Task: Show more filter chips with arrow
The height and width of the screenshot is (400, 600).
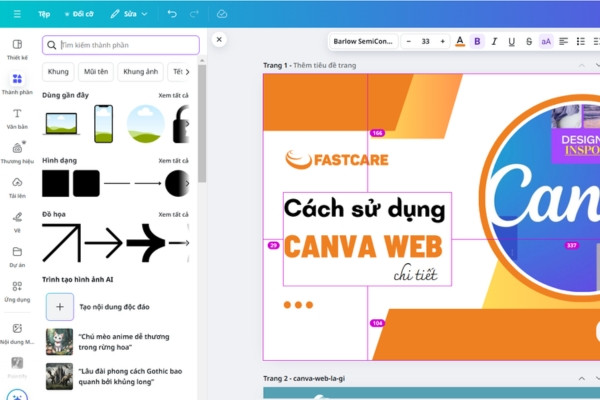Action: pyautogui.click(x=187, y=72)
